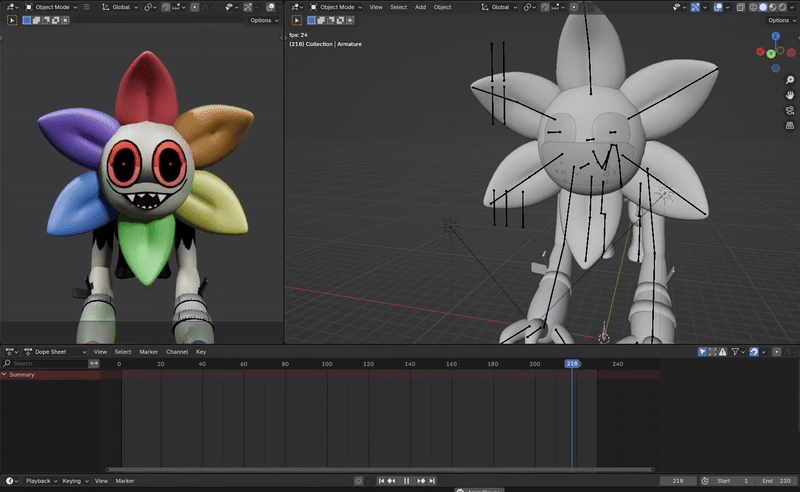Open the Object menu in right viewport
The width and height of the screenshot is (800, 492).
point(442,7)
